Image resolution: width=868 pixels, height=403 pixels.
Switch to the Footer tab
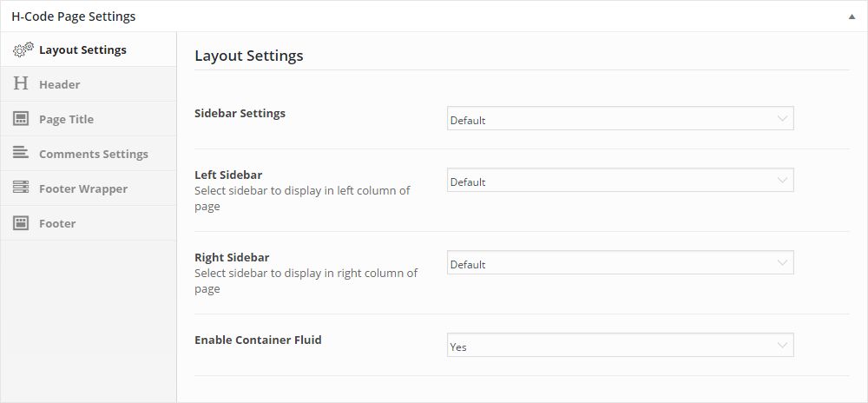click(x=89, y=223)
